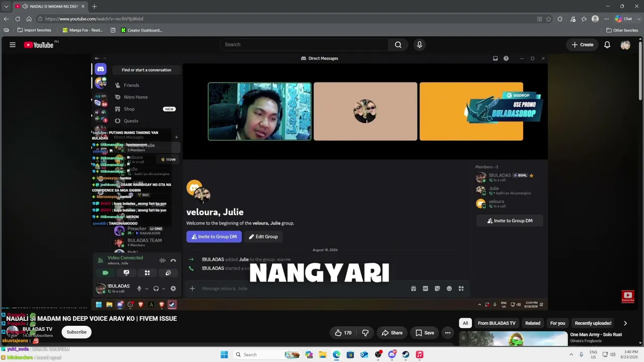Screen dimensions: 644x362
Task: Click the YouTube search input field
Action: (x=303, y=45)
